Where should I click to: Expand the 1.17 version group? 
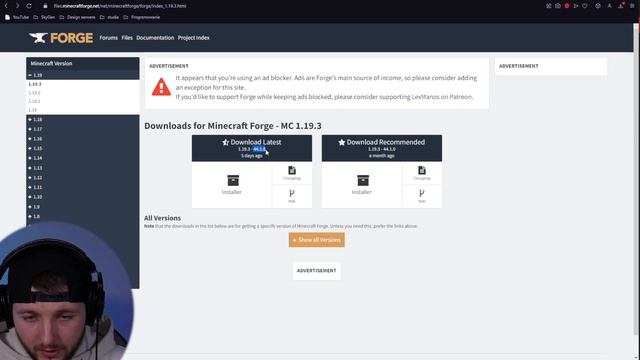point(35,129)
